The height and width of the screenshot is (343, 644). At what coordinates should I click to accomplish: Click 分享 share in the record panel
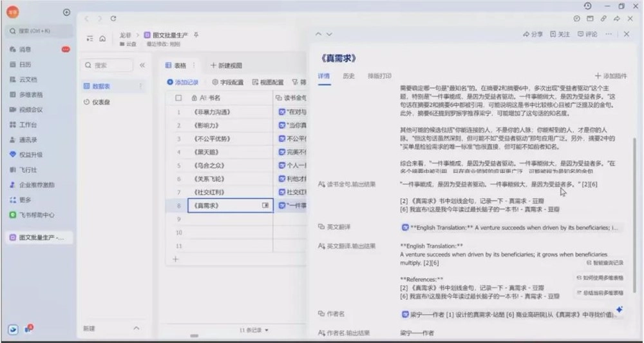pyautogui.click(x=533, y=34)
